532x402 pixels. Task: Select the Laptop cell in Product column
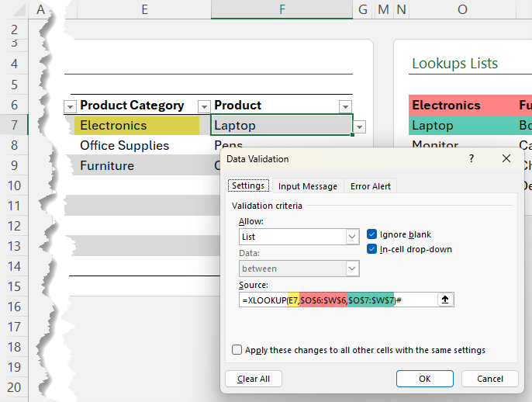point(282,125)
